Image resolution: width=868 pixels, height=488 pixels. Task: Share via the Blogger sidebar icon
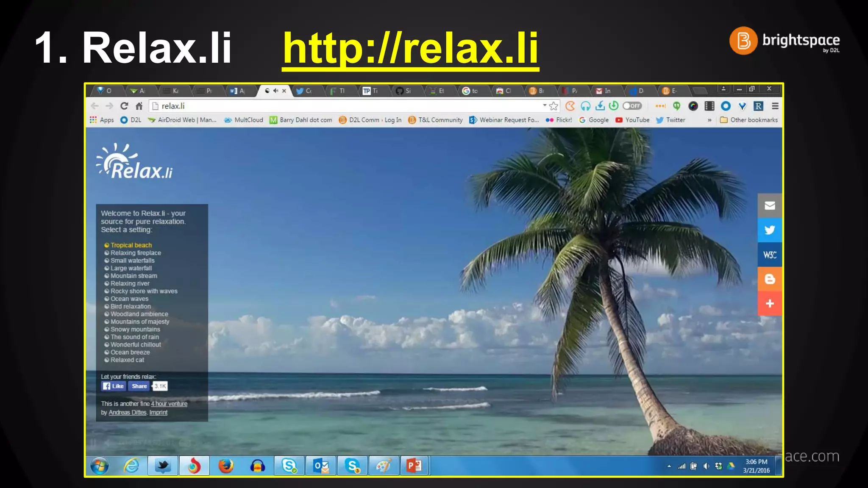click(770, 279)
